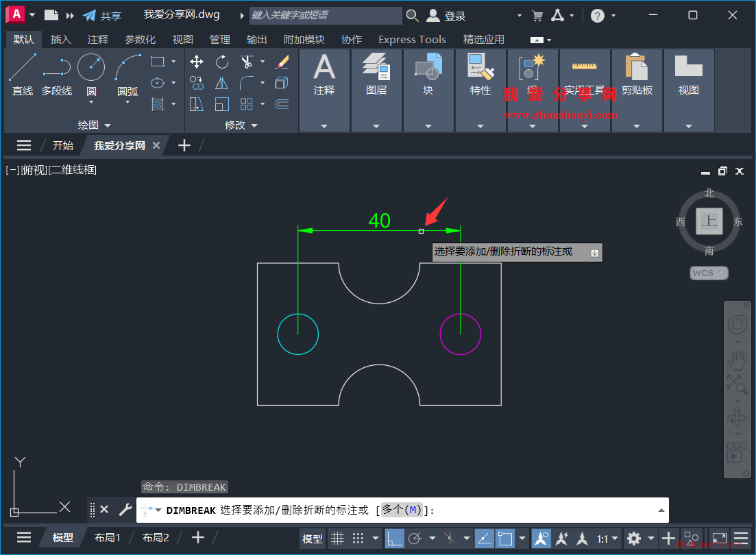Viewport: 756px width, 555px height.
Task: Open the Properties (特性) panel
Action: pyautogui.click(x=480, y=90)
